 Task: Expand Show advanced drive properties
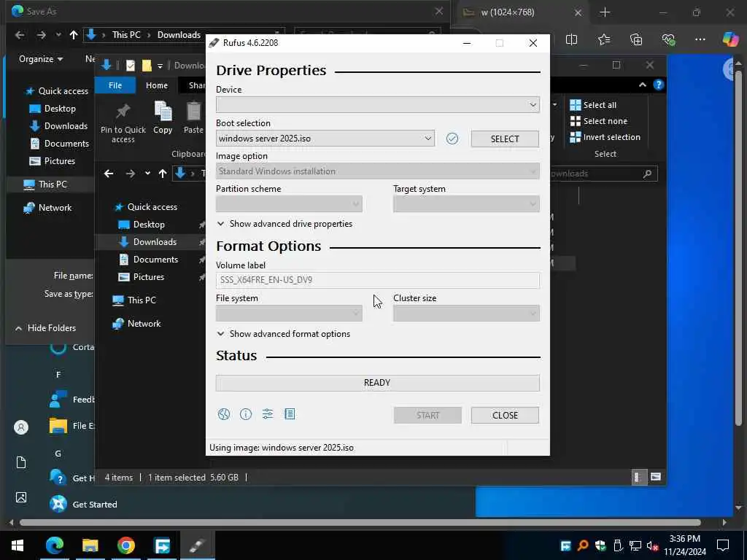coord(285,224)
